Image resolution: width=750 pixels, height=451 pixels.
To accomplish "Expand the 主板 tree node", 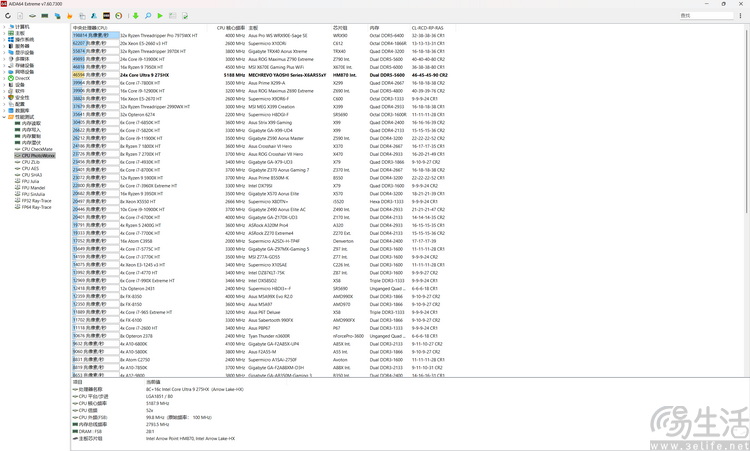I will (4, 33).
